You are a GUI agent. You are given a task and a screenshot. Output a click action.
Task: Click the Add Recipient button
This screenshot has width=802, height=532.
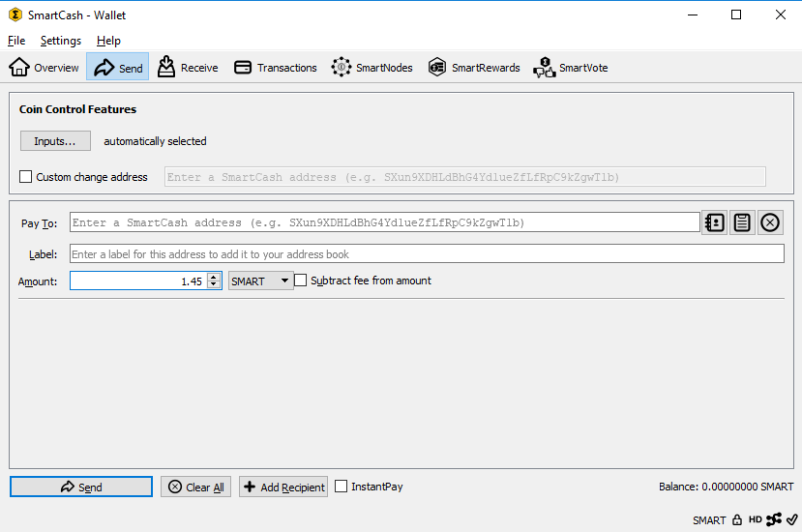[283, 487]
